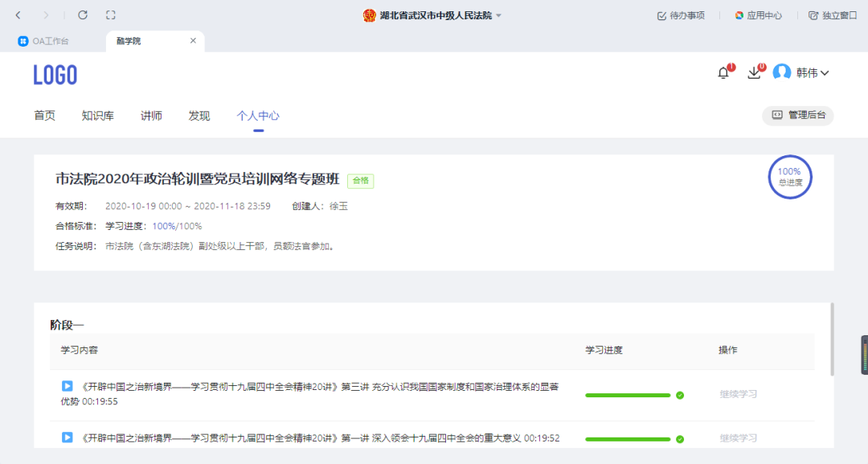Play the 第三讲 video lesson
This screenshot has height=464, width=868.
67,386
